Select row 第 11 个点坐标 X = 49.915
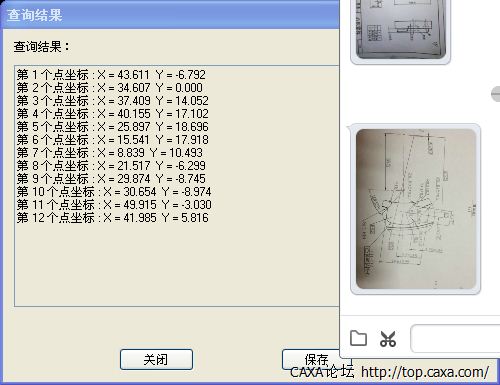 (114, 204)
